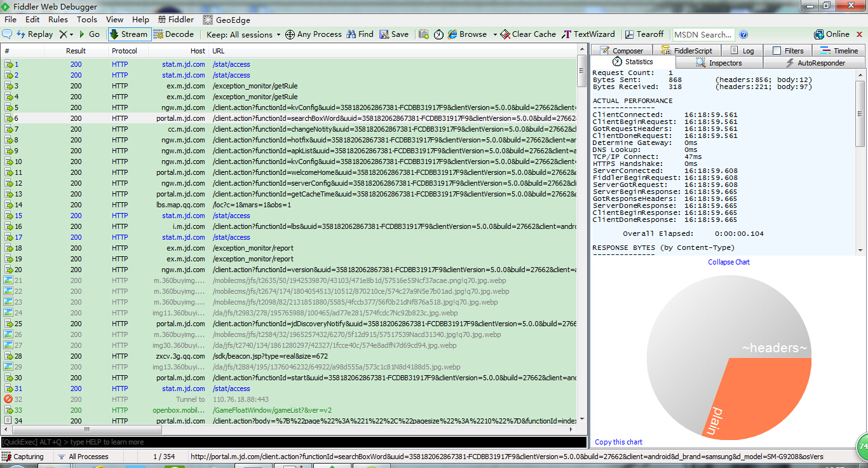Open the GeoEdge menu
This screenshot has height=468, width=868.
coord(227,20)
